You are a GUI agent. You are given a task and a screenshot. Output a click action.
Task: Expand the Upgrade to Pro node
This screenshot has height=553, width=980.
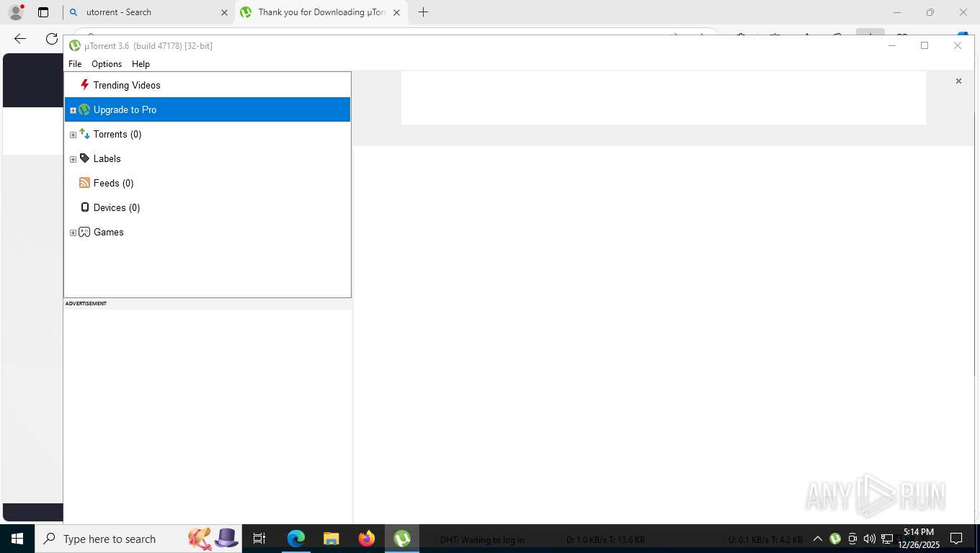point(73,110)
